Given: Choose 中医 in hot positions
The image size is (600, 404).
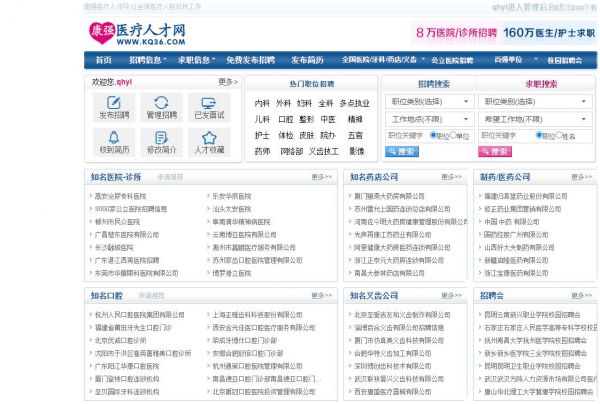Looking at the screenshot, I should click(x=328, y=119).
